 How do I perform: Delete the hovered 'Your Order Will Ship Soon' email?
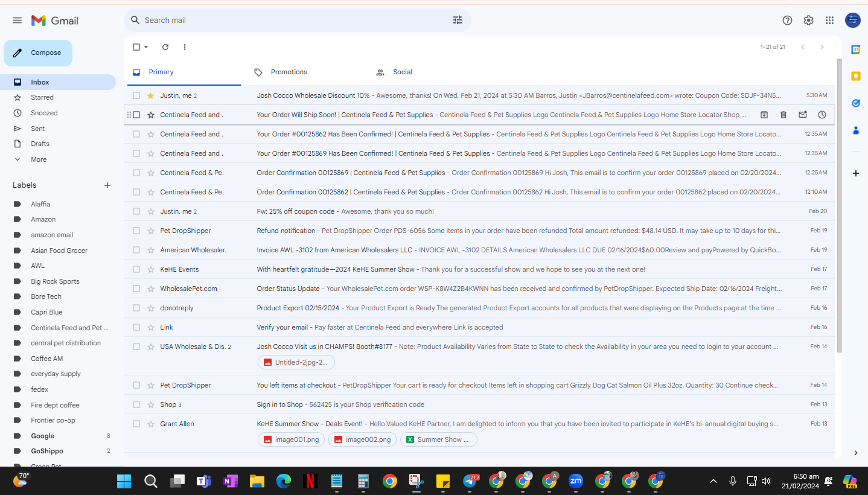tap(783, 115)
